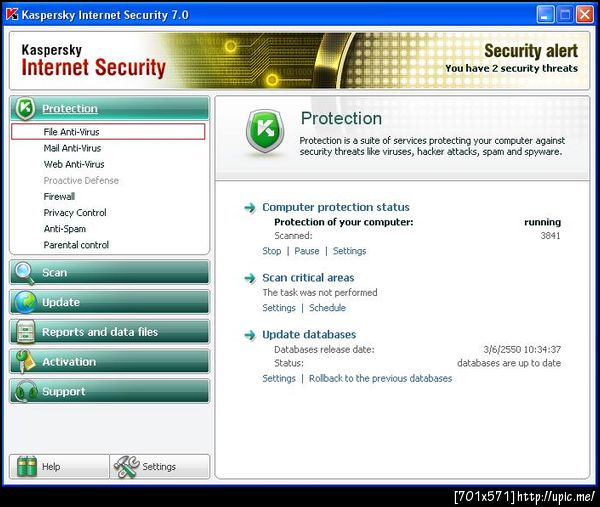The width and height of the screenshot is (600, 507).
Task: Click Pause protection link
Action: (x=307, y=251)
